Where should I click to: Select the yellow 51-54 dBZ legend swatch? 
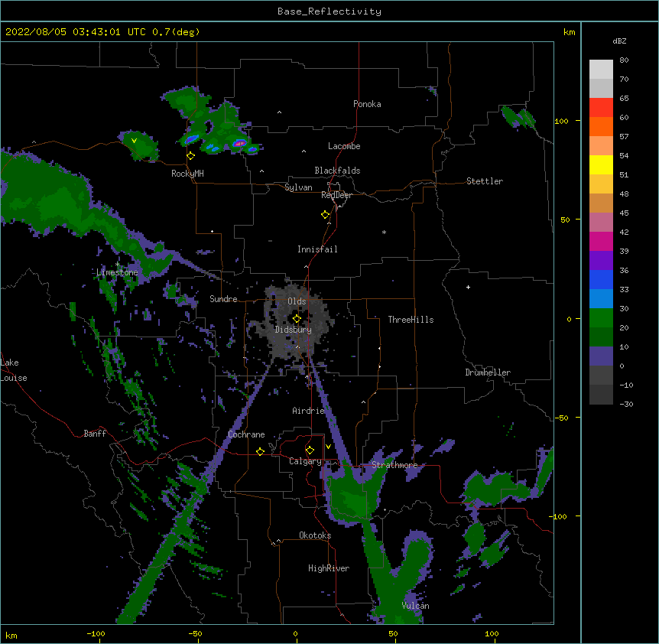tap(601, 164)
